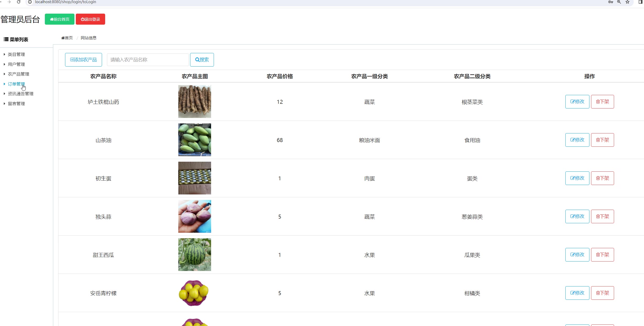Open the 独头蒜 product image
Viewport: 644px width, 326px height.
point(195,216)
